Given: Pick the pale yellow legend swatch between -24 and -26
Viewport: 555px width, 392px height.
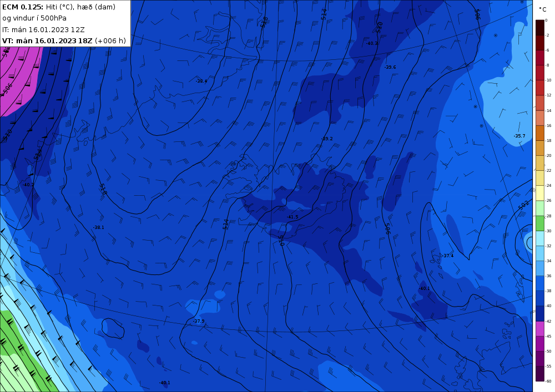Looking at the screenshot, I should point(540,193).
